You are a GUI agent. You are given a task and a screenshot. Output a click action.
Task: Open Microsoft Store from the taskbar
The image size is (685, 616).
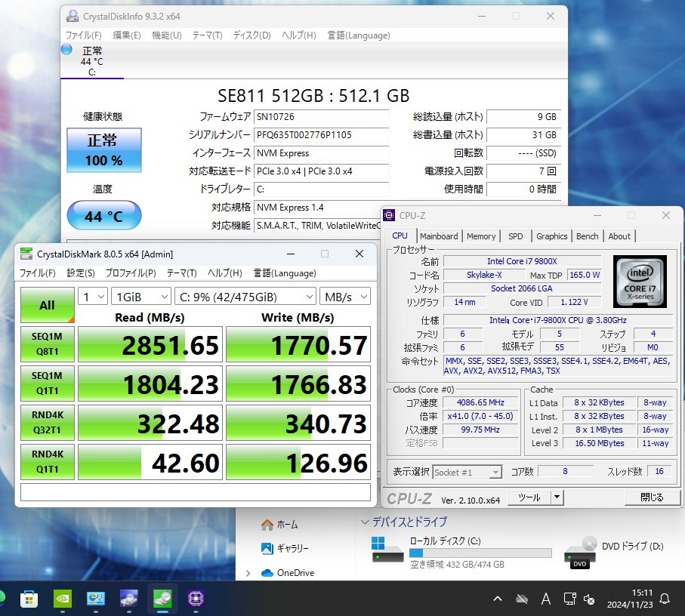(29, 599)
